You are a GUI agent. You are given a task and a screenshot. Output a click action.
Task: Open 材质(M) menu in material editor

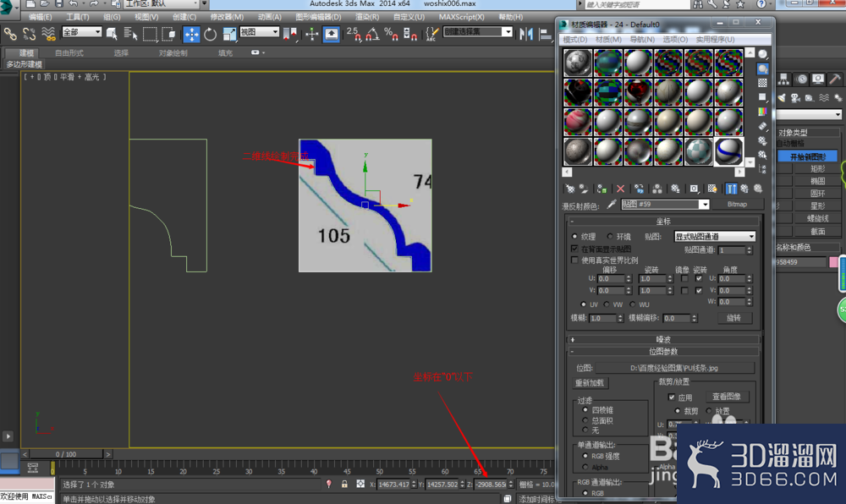click(608, 40)
